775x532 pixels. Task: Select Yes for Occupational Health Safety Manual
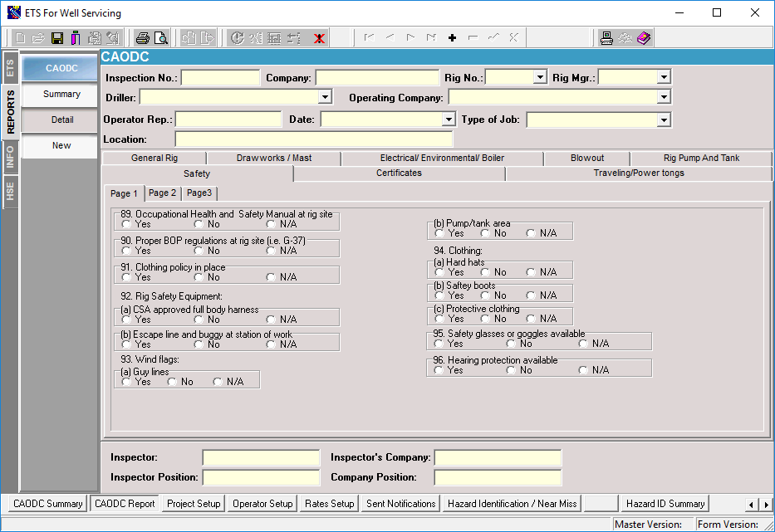[x=126, y=224]
